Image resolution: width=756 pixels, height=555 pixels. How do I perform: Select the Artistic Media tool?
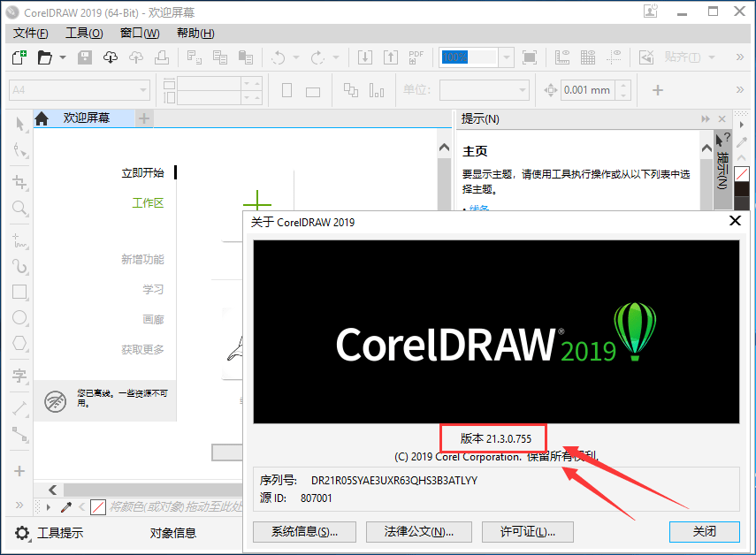click(x=19, y=266)
